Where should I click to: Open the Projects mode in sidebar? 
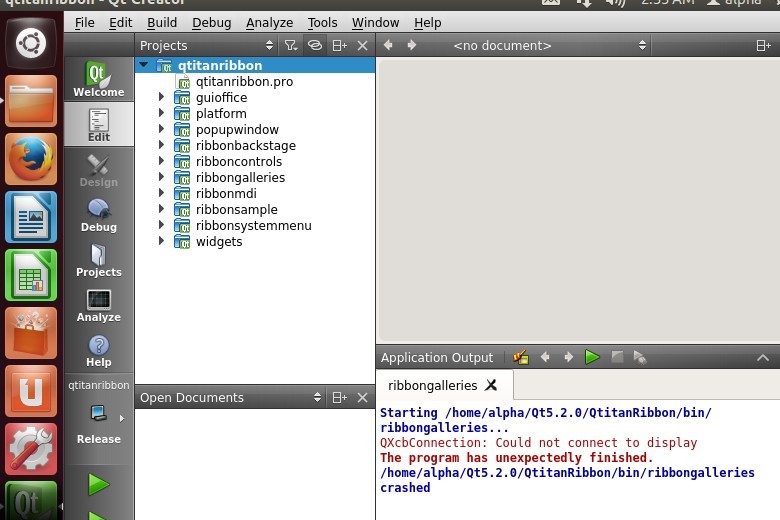[98, 260]
